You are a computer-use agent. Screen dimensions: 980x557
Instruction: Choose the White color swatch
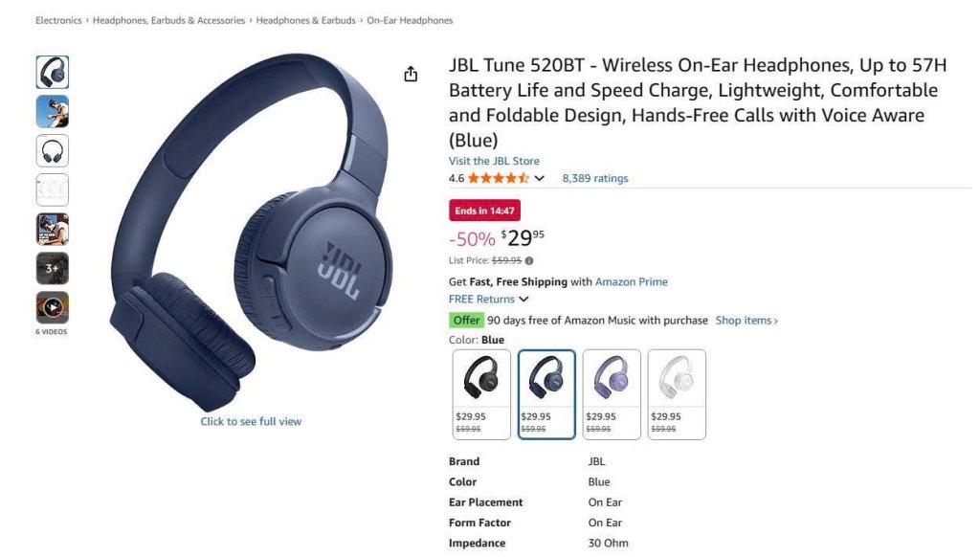coord(677,394)
